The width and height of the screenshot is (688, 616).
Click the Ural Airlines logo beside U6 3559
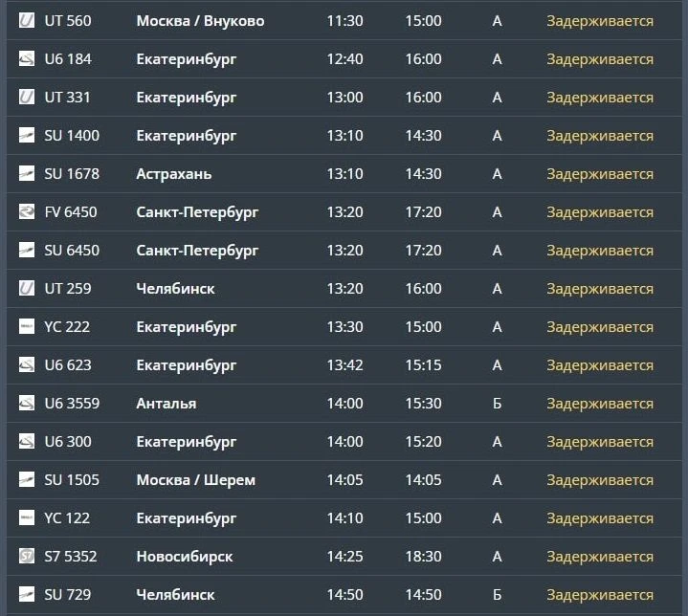27,403
